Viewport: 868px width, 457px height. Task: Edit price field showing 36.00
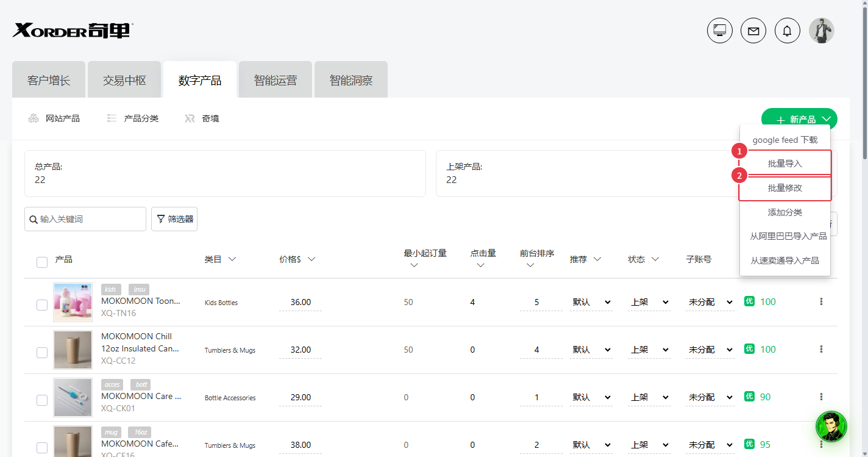[x=301, y=302]
